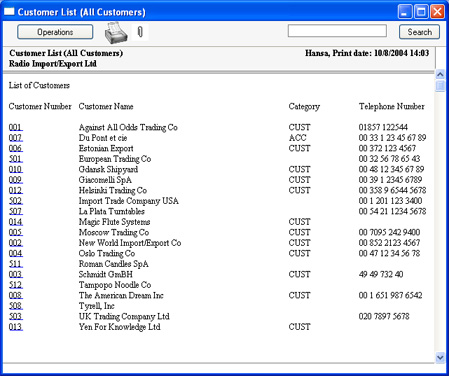Click the telephone number 020 7897 5678
This screenshot has width=449, height=376.
(x=384, y=316)
